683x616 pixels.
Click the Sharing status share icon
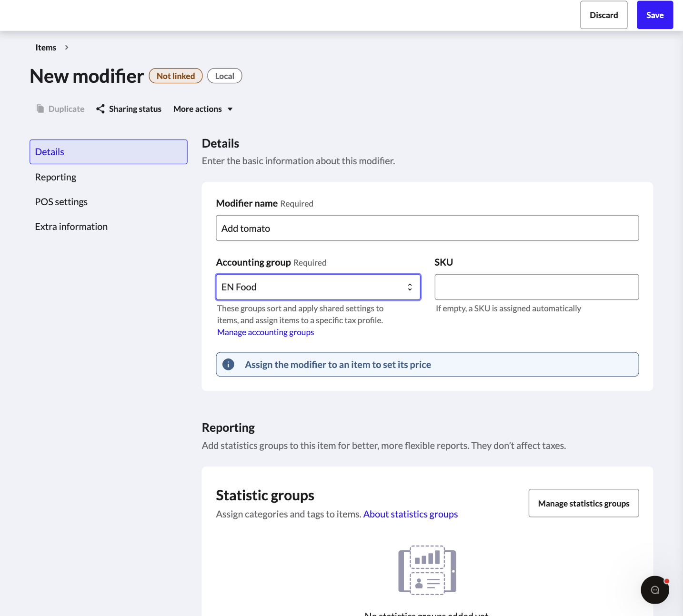(100, 109)
